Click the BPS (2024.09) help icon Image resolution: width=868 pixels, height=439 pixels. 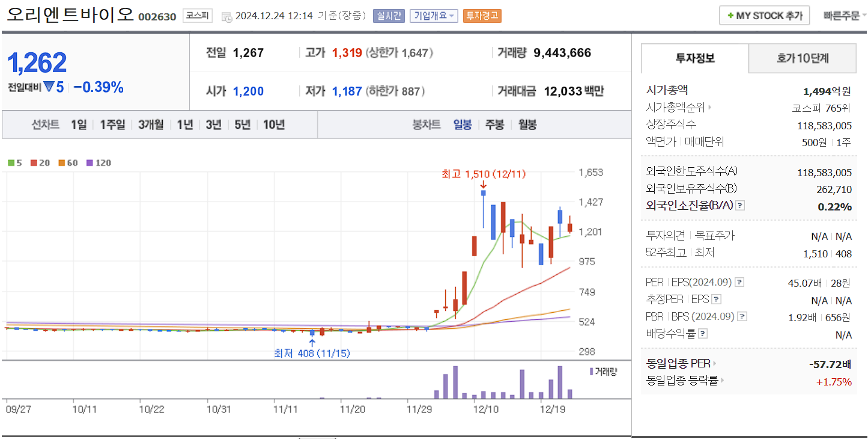pyautogui.click(x=741, y=316)
